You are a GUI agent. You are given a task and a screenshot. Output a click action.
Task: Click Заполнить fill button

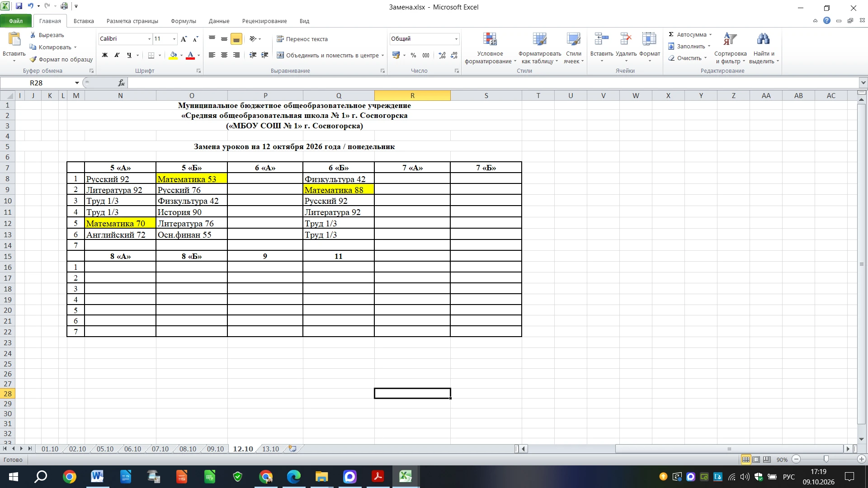pos(689,46)
